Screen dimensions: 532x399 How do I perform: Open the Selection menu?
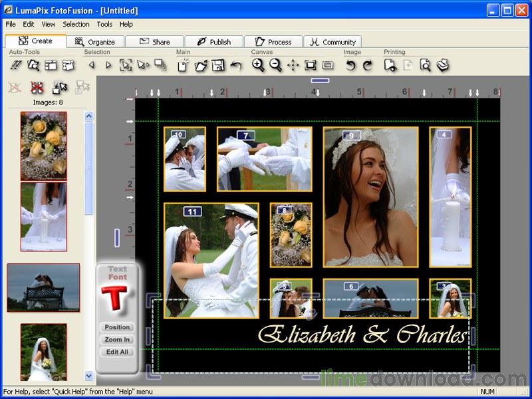(76, 24)
